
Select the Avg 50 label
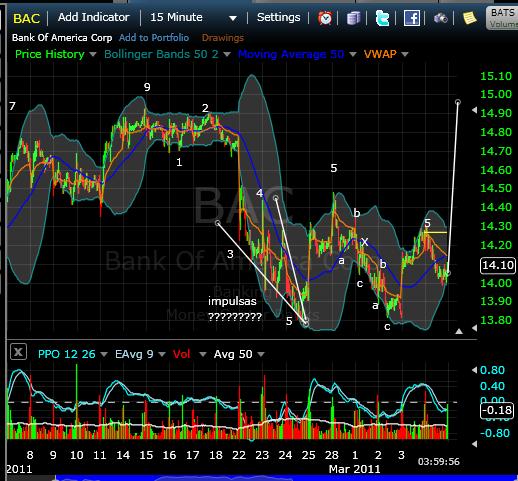(233, 354)
